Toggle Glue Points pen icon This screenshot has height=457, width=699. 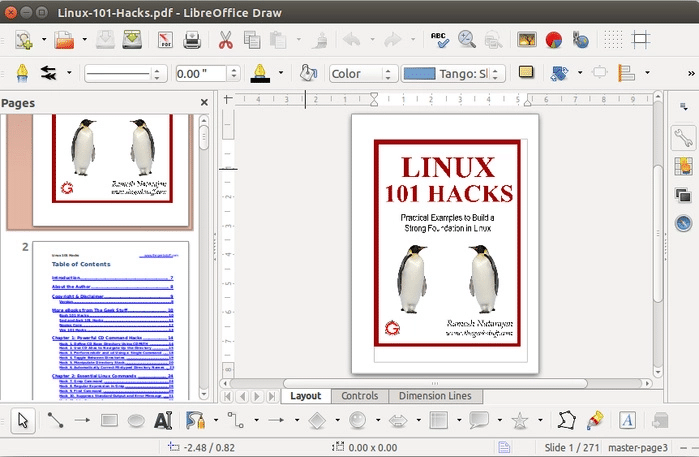(x=595, y=420)
